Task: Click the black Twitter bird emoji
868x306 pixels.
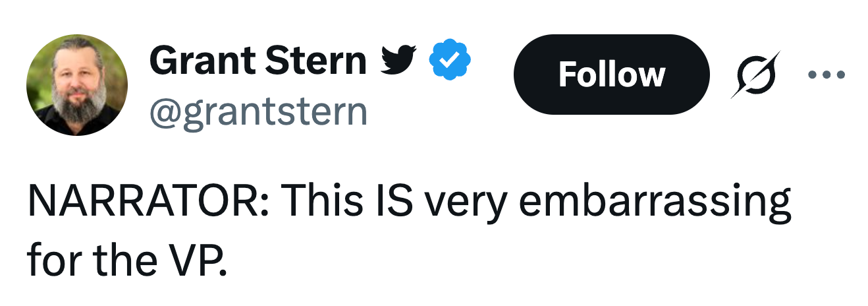Action: [399, 62]
